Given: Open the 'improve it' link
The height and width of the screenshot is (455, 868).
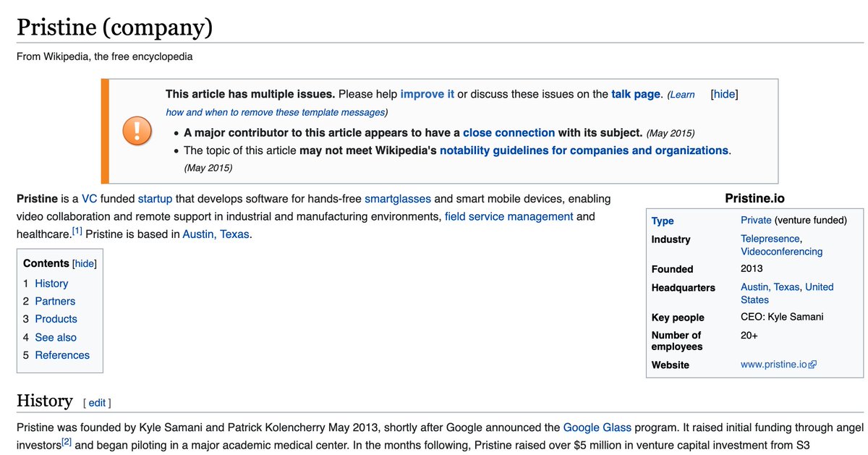Looking at the screenshot, I should pyautogui.click(x=427, y=94).
